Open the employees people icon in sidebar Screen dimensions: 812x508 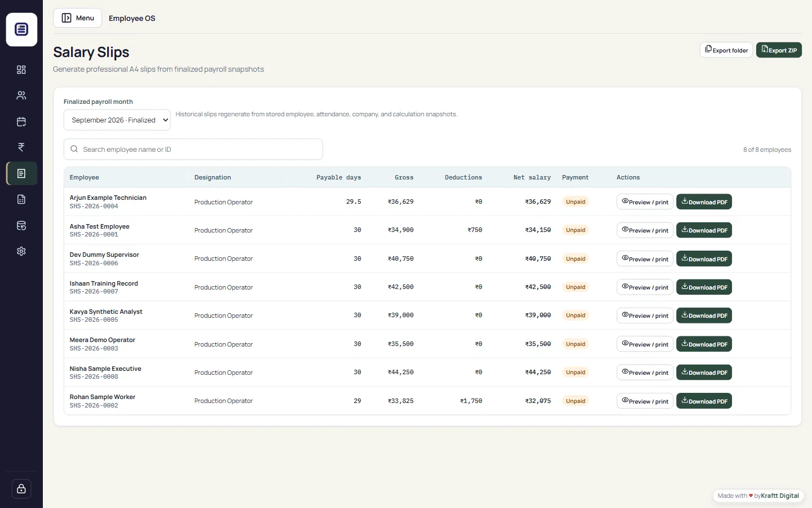click(21, 95)
